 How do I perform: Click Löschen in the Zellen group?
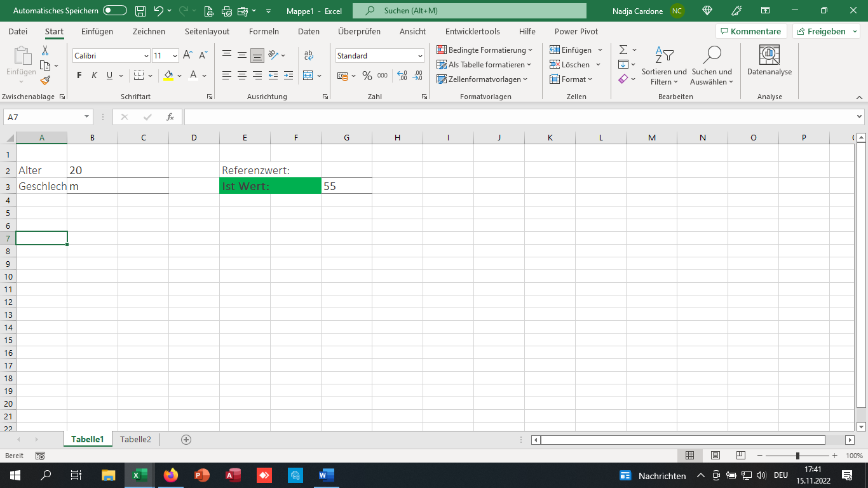pyautogui.click(x=569, y=64)
